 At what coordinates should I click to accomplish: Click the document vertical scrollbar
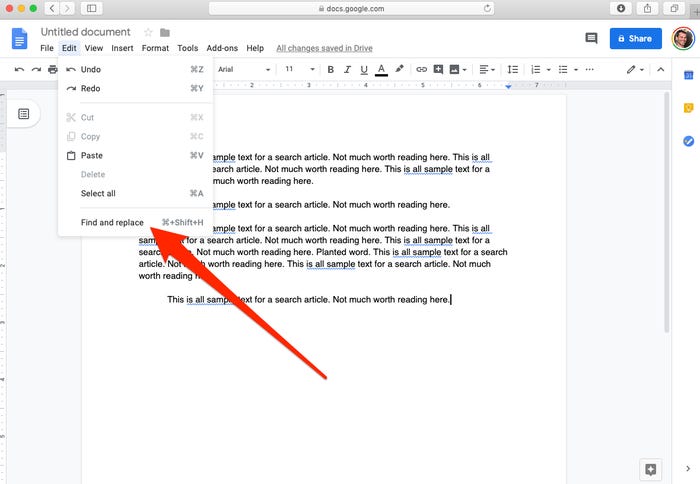[667, 212]
